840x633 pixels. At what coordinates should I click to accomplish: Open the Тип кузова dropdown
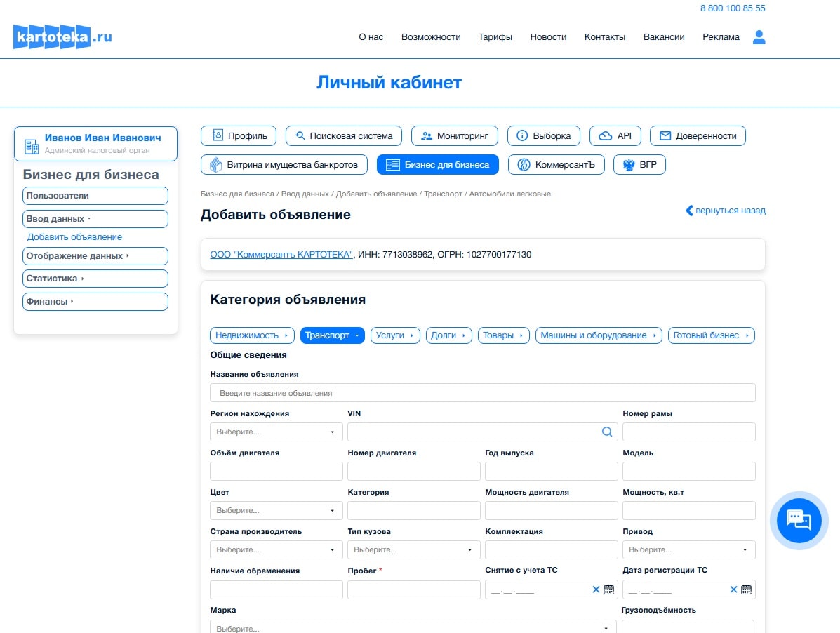click(413, 550)
